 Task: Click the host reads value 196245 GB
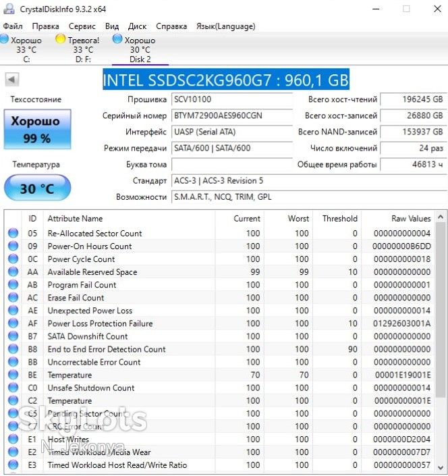point(414,99)
